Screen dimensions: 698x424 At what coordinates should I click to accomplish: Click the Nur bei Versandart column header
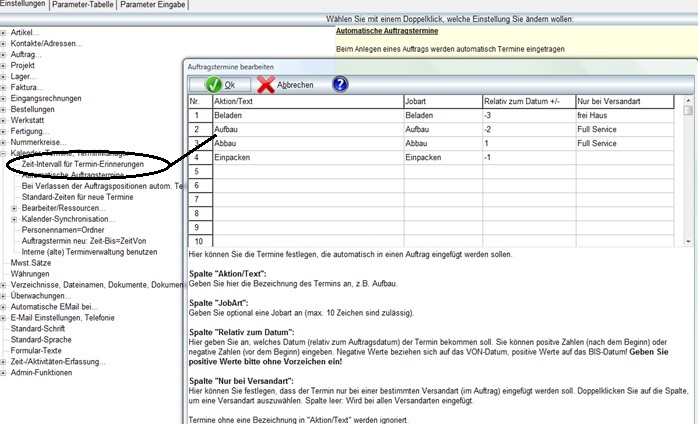click(x=625, y=101)
